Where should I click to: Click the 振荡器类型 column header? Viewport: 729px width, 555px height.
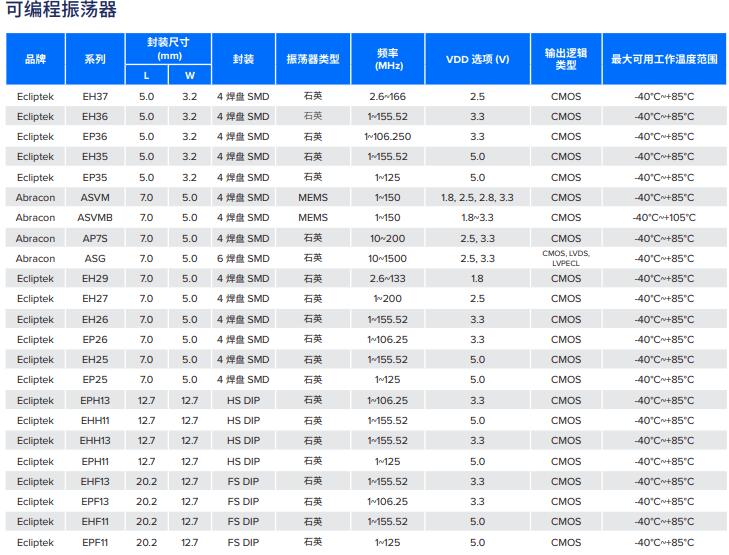coord(312,59)
